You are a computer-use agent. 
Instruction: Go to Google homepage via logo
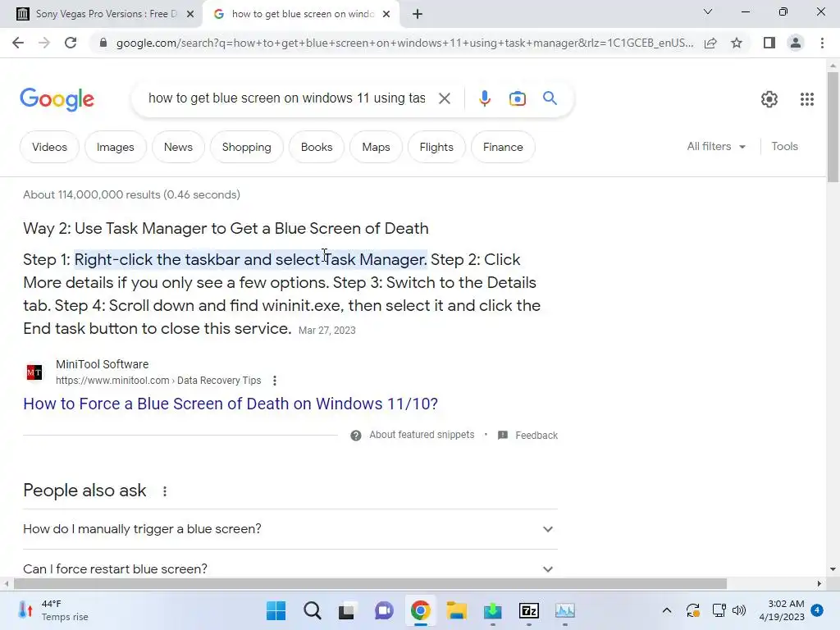(x=57, y=99)
